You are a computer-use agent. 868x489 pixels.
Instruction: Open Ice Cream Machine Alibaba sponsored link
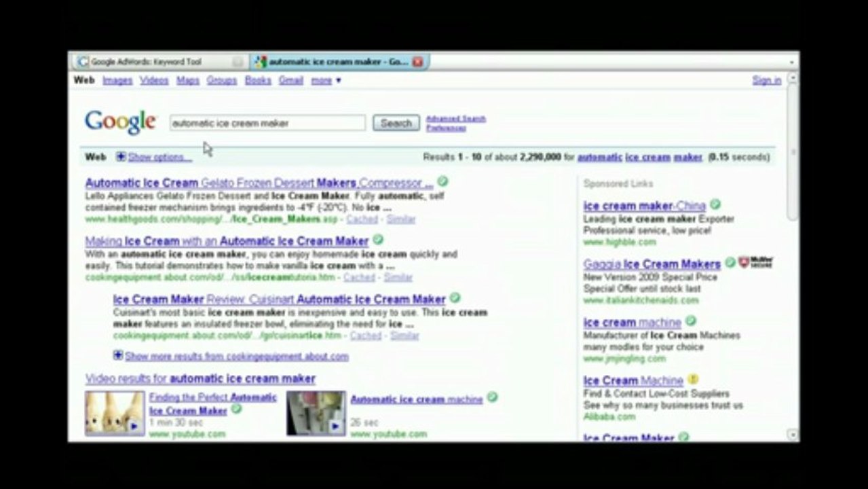pyautogui.click(x=633, y=380)
